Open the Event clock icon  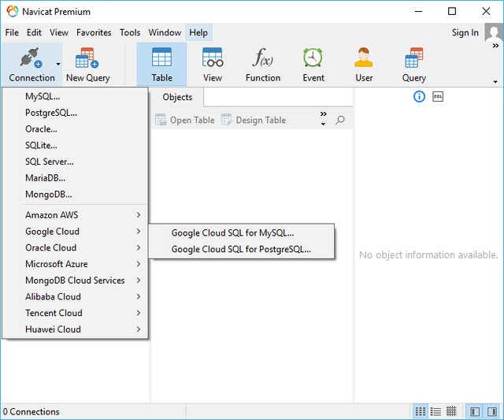coord(313,64)
